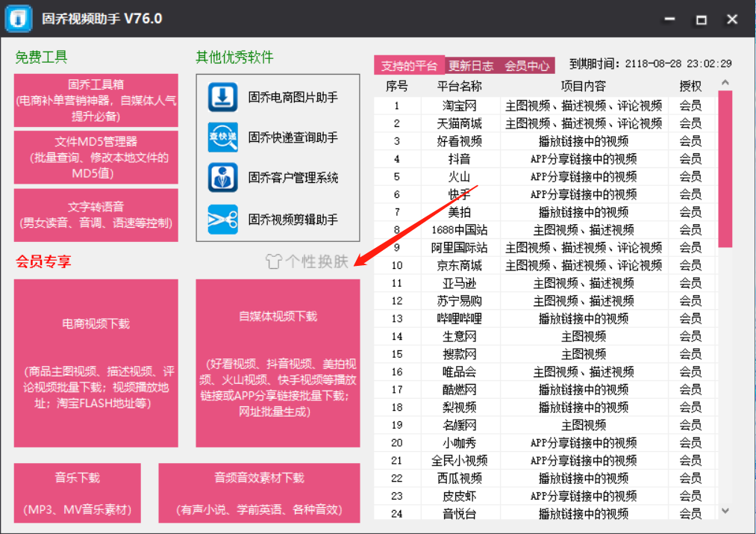This screenshot has height=534, width=756.
Task: Click the scrollbar down arrow in the platform list
Action: click(x=724, y=512)
